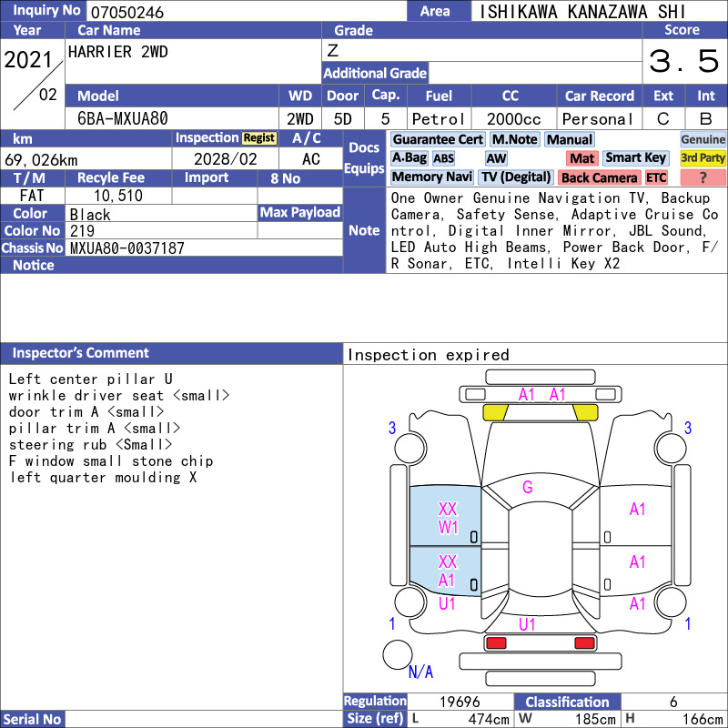Select the 'wrinkle driver seat' comment line
The width and height of the screenshot is (728, 728).
pyautogui.click(x=119, y=395)
